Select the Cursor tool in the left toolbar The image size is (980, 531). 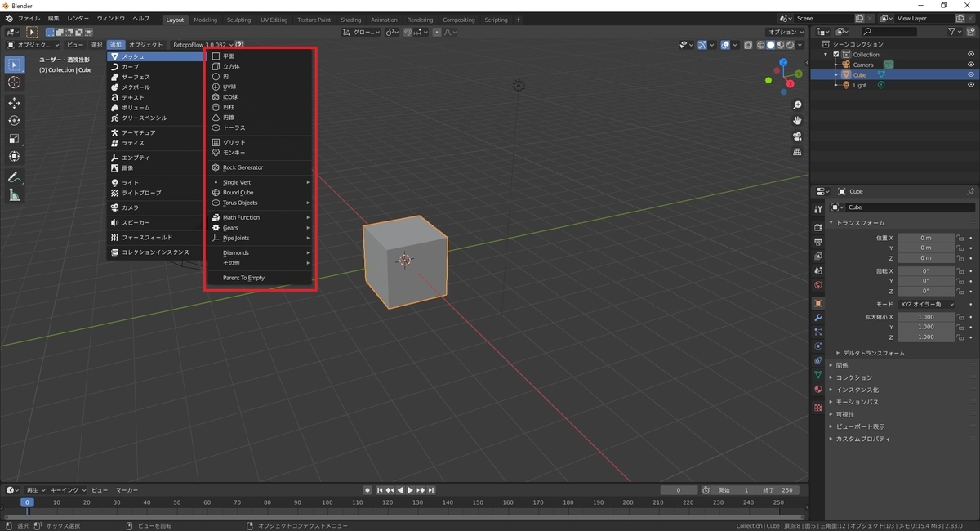pyautogui.click(x=14, y=83)
